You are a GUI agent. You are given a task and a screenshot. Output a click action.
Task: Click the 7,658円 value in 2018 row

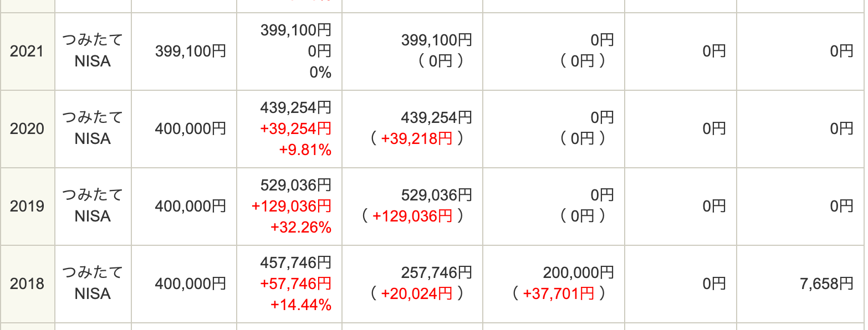pos(826,284)
